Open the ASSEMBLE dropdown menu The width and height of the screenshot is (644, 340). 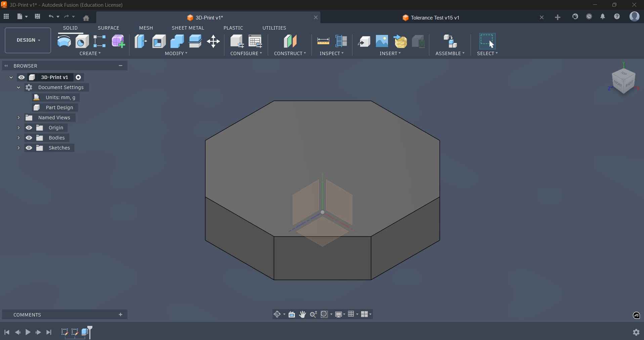pos(450,53)
